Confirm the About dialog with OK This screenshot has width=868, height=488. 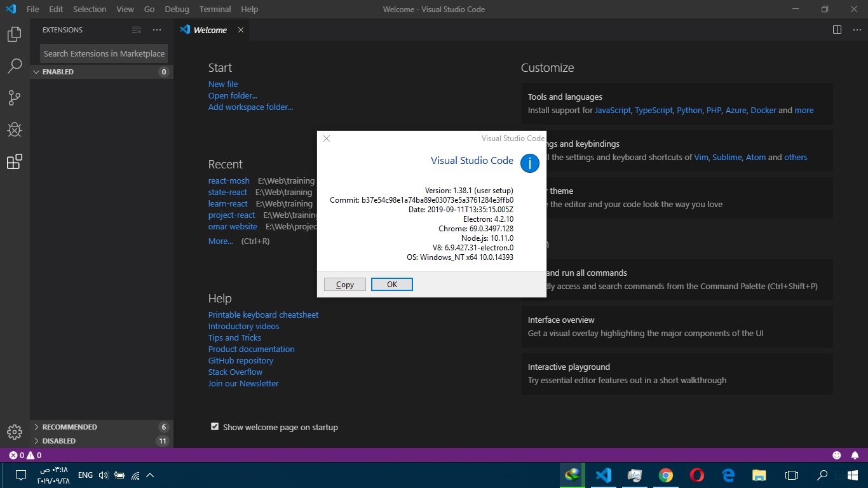392,284
